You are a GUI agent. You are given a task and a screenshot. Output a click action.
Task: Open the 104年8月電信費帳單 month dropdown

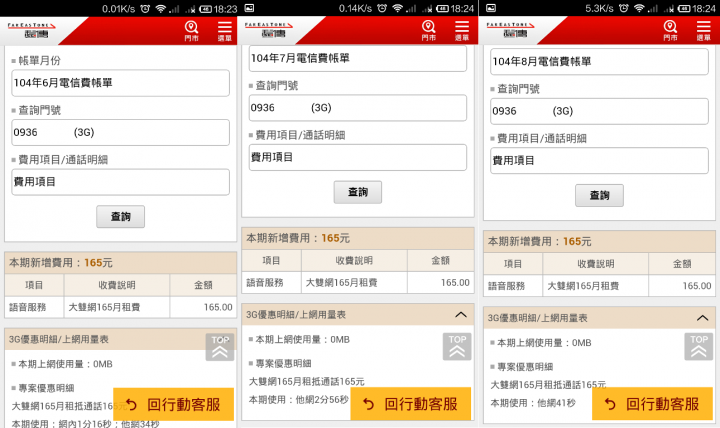pos(599,62)
